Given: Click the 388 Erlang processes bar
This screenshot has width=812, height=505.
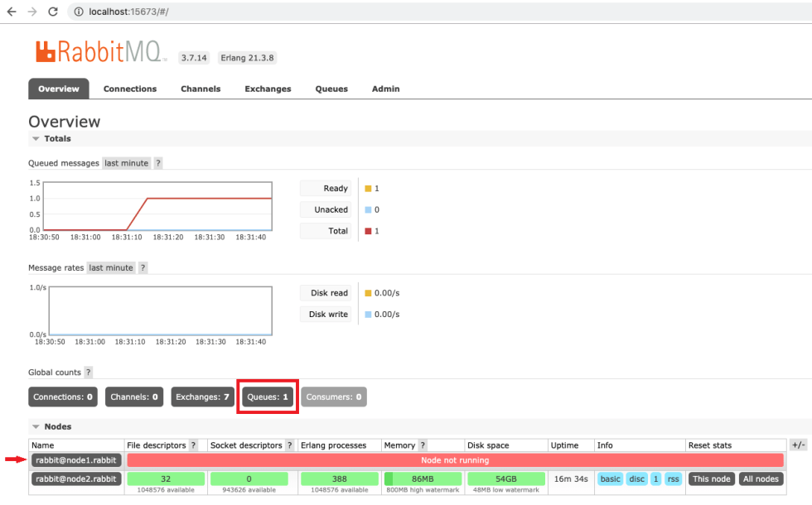Looking at the screenshot, I should (x=339, y=479).
